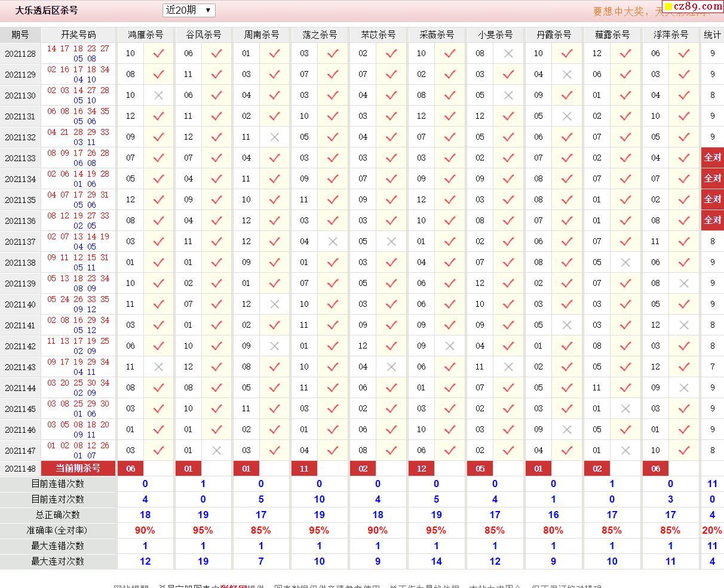This screenshot has height=588, width=724.
Task: Click the 90% accuracy under 鸿雁杀号
Action: [145, 530]
